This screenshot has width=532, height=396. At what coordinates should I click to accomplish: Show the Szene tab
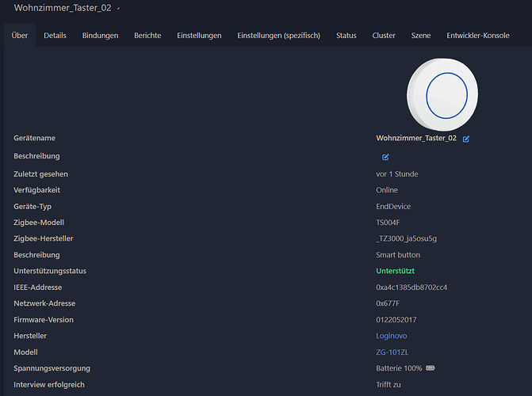pos(421,36)
